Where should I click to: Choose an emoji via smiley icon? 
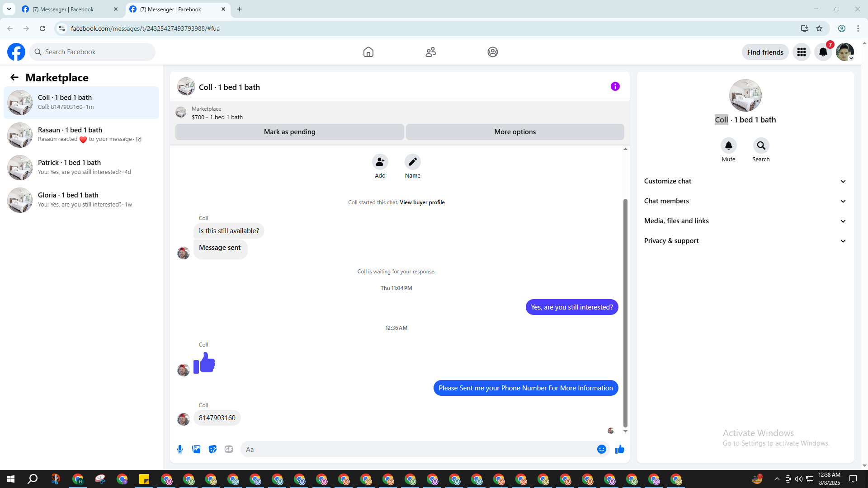pos(601,449)
